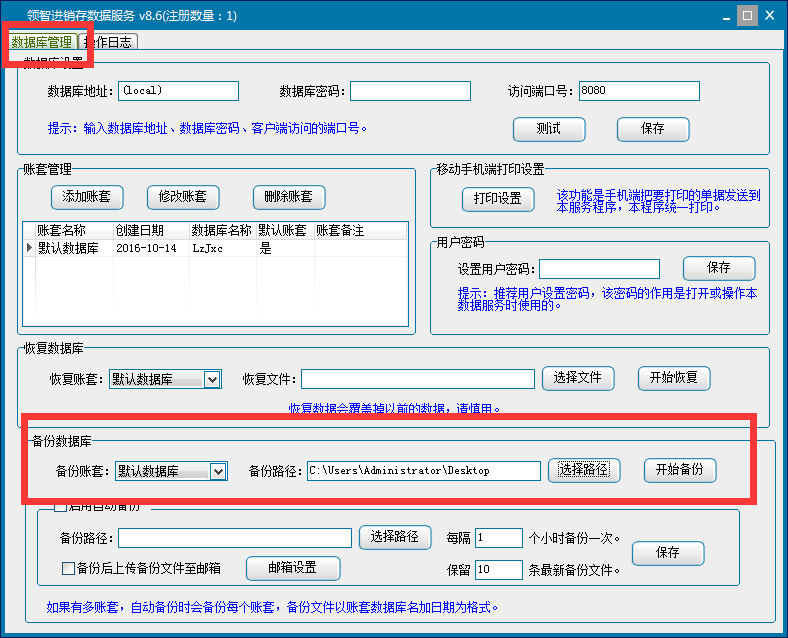The height and width of the screenshot is (638, 788).
Task: Toggle the 备份后上传备份文件至邮箱 checkbox
Action: point(68,568)
